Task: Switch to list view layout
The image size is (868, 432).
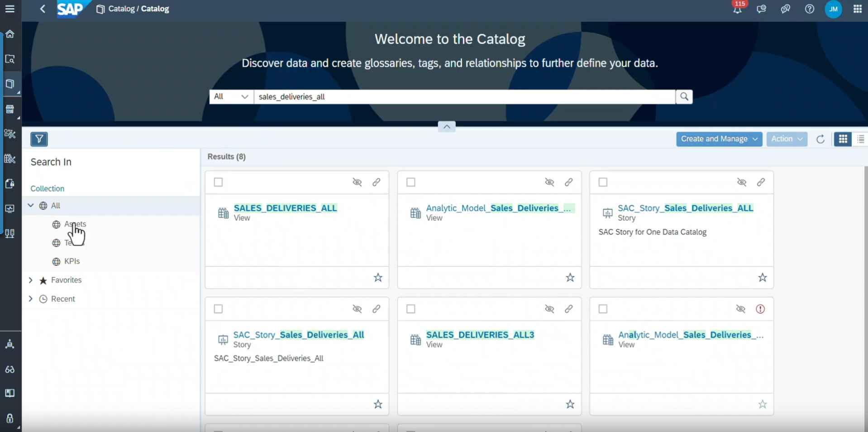Action: pos(860,139)
